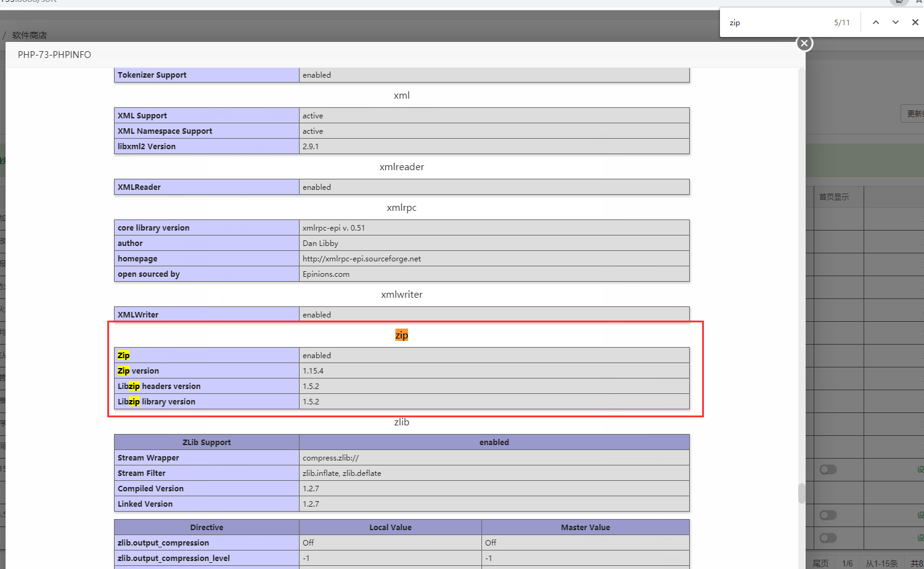924x569 pixels.
Task: Select the 'Tokenizer Support' row label
Action: [x=152, y=75]
